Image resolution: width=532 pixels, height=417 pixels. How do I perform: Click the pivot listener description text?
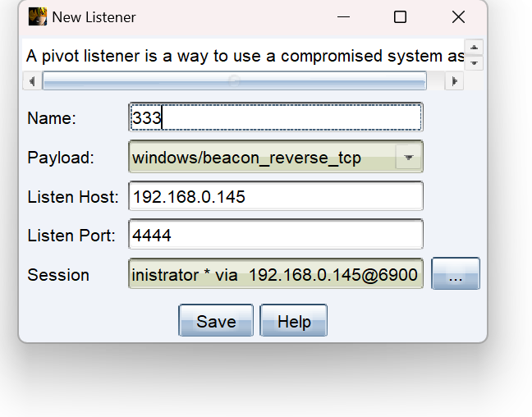pyautogui.click(x=244, y=56)
